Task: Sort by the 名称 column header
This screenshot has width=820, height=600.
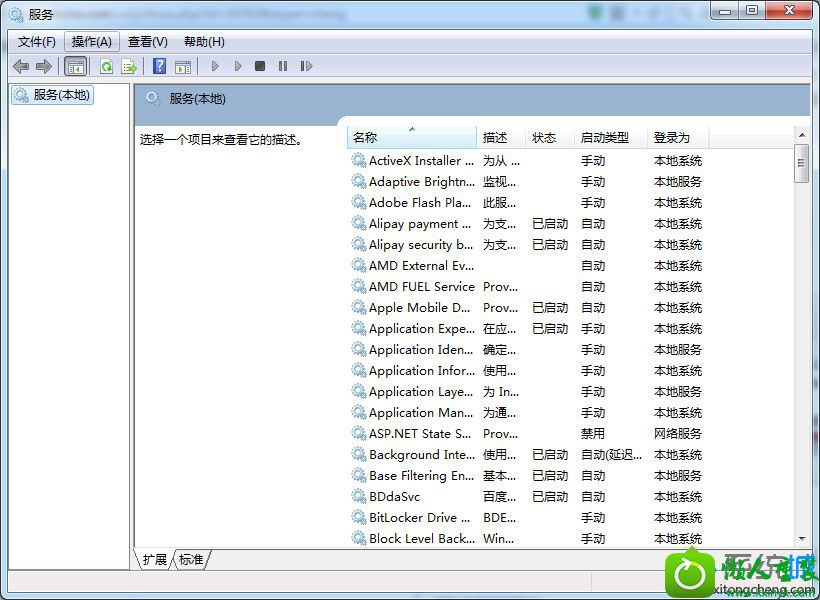Action: click(412, 138)
